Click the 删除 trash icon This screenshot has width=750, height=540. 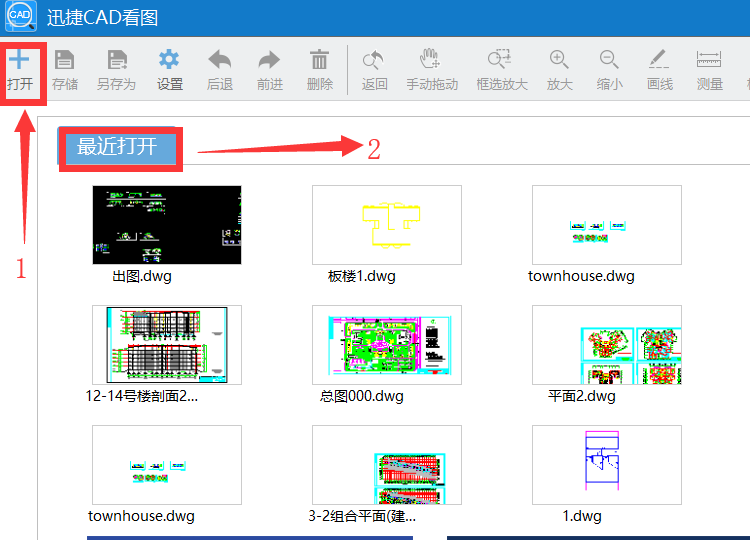tap(319, 60)
